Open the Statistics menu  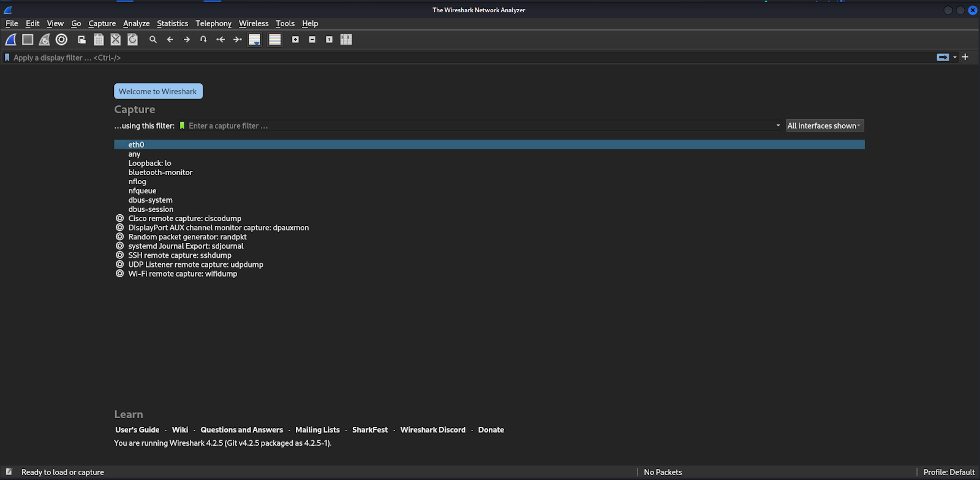[x=172, y=23]
